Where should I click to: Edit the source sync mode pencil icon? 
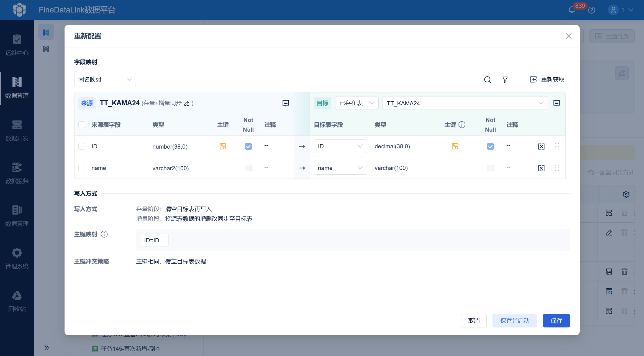[187, 103]
